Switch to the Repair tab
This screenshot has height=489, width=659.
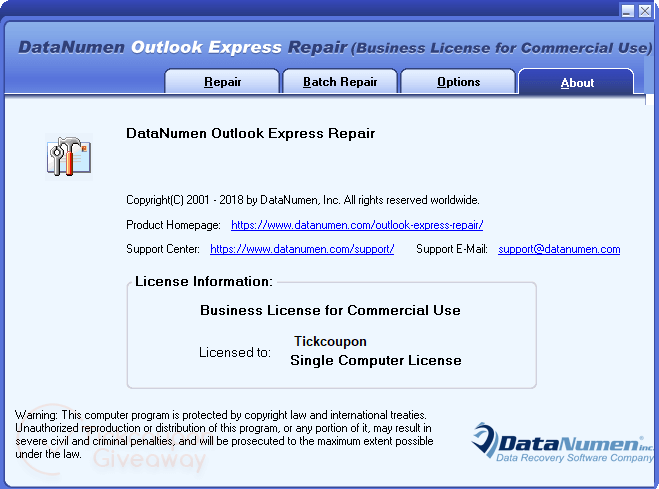tap(222, 82)
